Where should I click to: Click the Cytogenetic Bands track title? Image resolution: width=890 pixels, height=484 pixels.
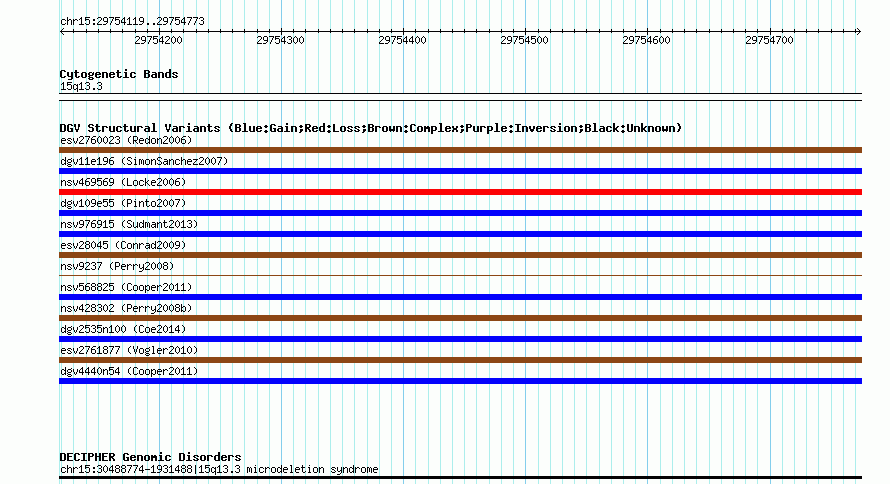(119, 74)
